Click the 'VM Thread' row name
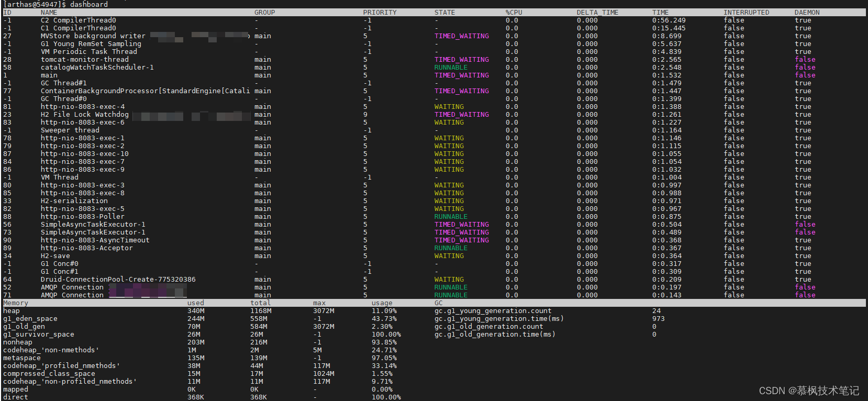868x401 pixels. click(60, 177)
